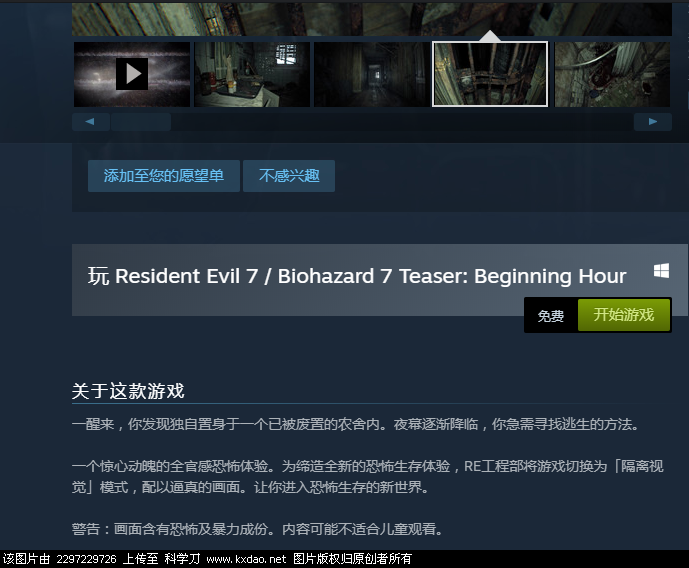Click the www.kxdao.net watermark link
689x568 pixels.
(x=246, y=559)
